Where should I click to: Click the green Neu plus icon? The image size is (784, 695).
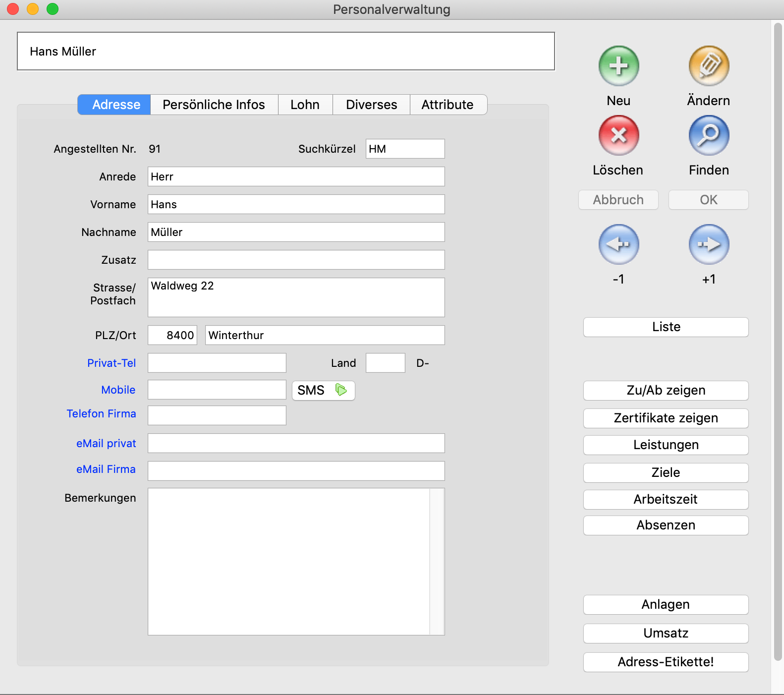click(618, 66)
